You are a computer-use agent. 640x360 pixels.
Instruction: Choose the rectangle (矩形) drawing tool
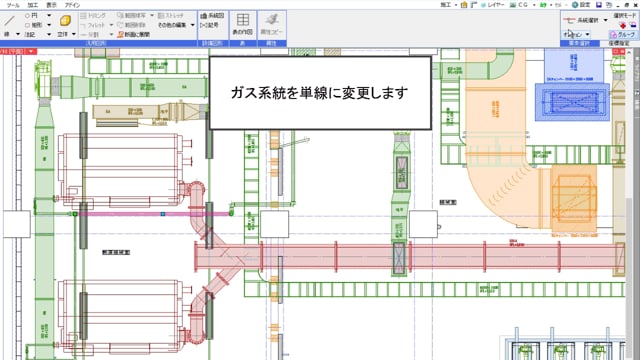[x=33, y=25]
